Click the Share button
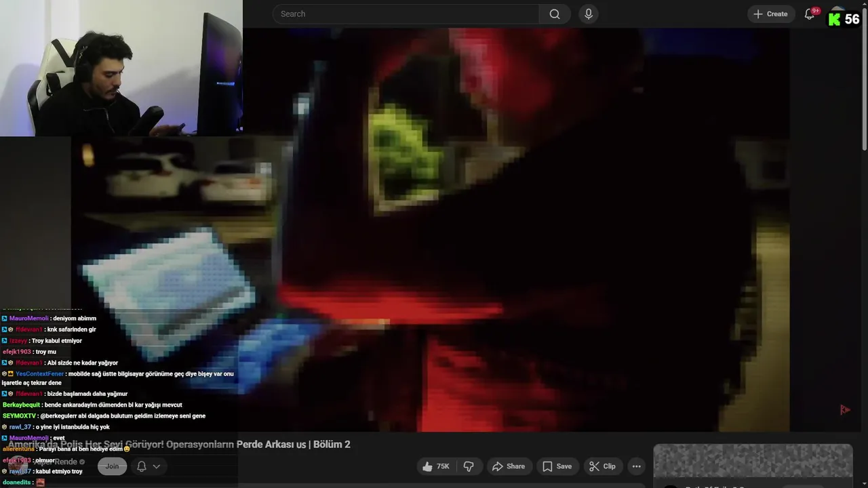This screenshot has width=868, height=488. [x=509, y=466]
